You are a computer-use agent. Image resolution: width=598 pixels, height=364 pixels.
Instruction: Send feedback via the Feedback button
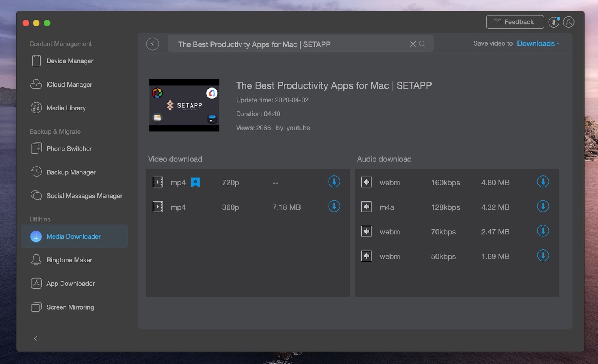click(515, 22)
